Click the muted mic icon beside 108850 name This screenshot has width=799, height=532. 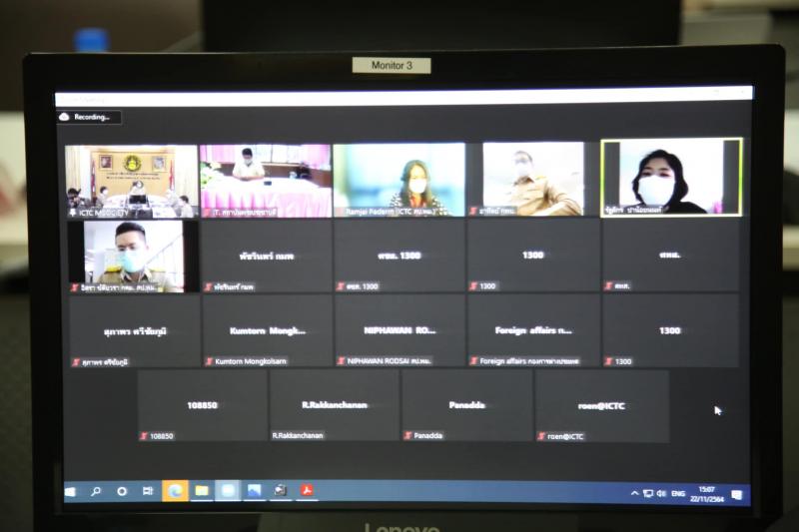point(144,436)
